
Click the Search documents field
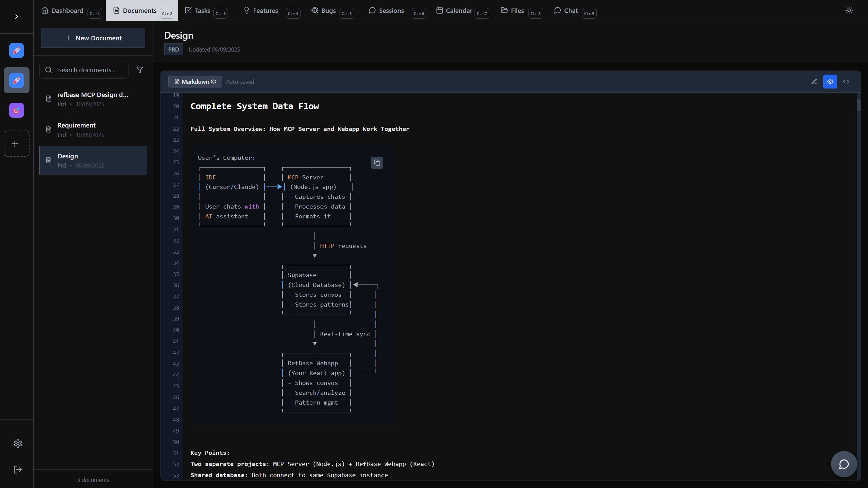[87, 70]
